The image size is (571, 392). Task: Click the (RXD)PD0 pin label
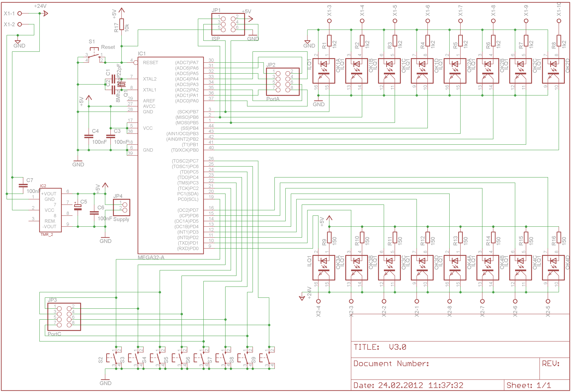188,248
